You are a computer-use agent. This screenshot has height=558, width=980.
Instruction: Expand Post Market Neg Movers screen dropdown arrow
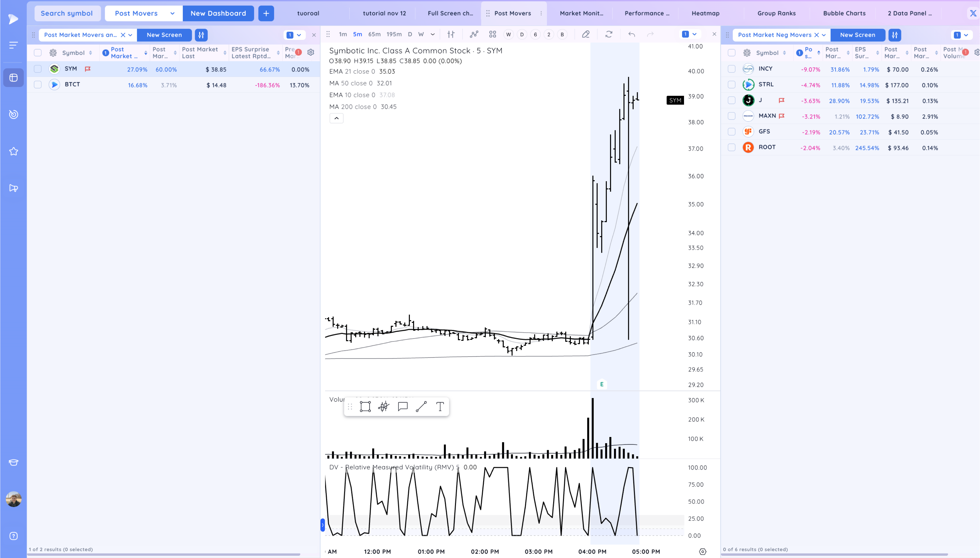tap(824, 35)
